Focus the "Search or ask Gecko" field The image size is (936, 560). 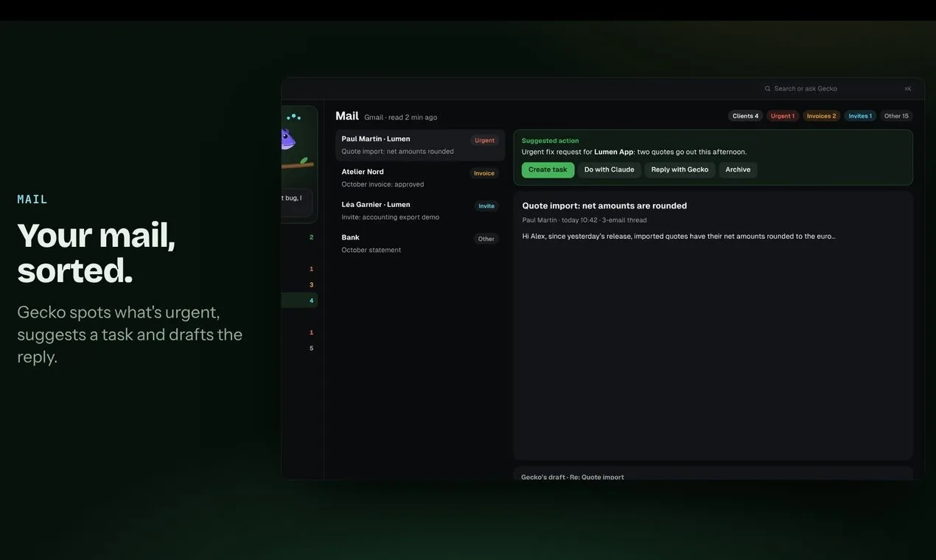pyautogui.click(x=839, y=88)
